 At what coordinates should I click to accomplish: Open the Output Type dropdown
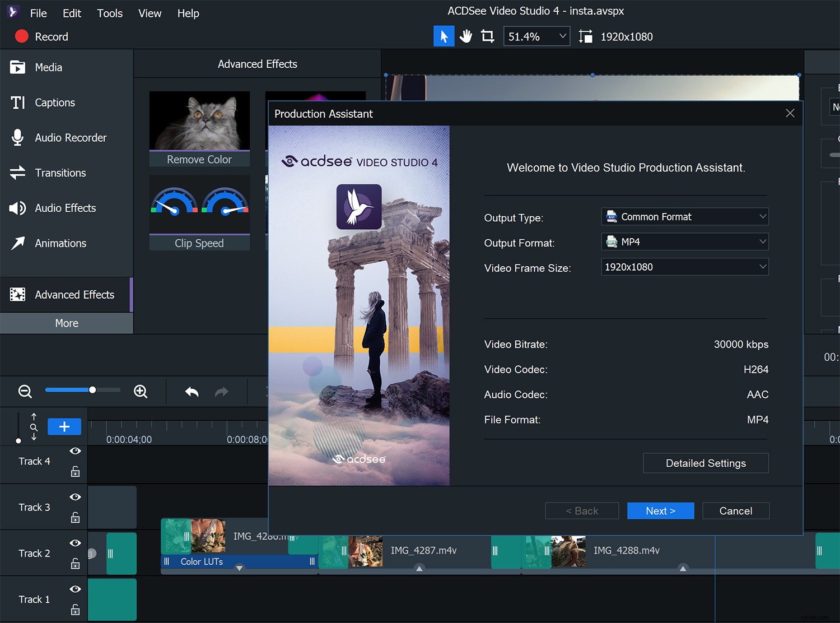click(x=684, y=216)
